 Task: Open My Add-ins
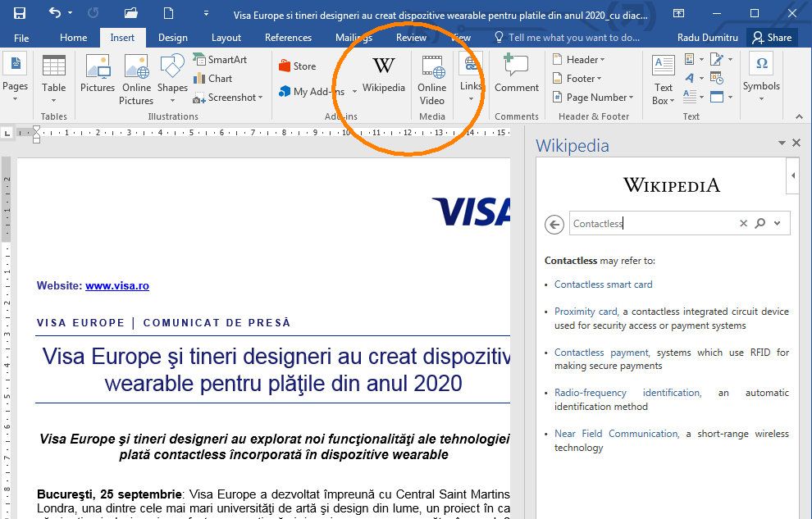(x=311, y=92)
